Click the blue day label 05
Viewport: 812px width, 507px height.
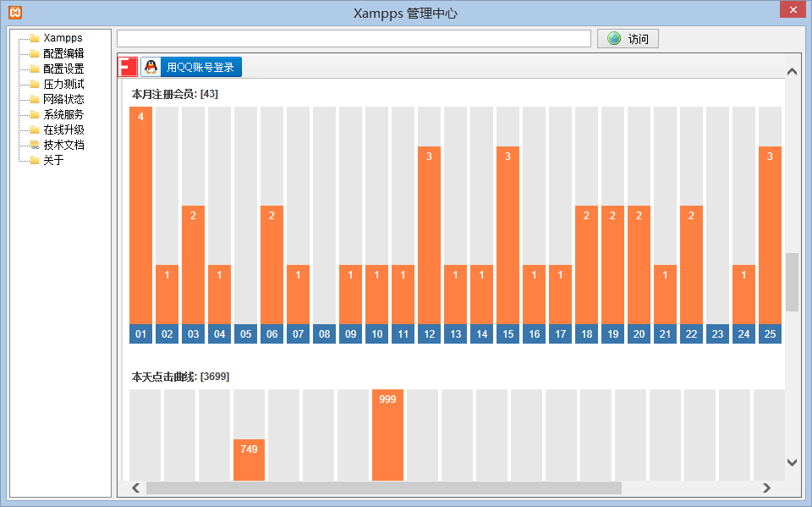pos(245,333)
